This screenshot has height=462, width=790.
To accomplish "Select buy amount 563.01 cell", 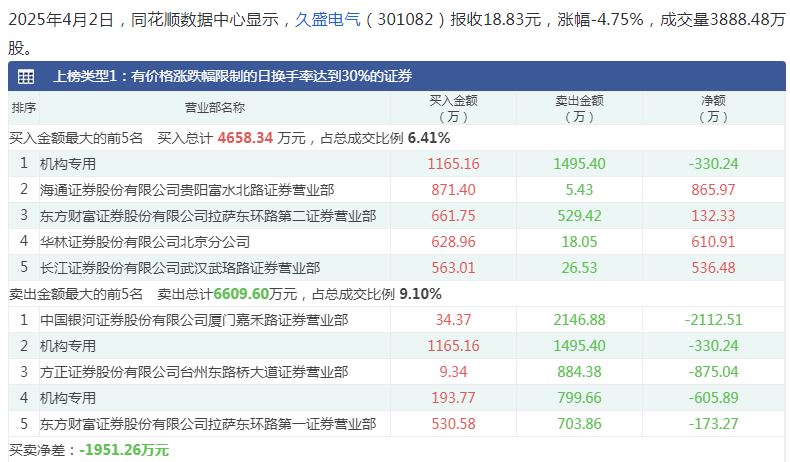I will pyautogui.click(x=453, y=268).
